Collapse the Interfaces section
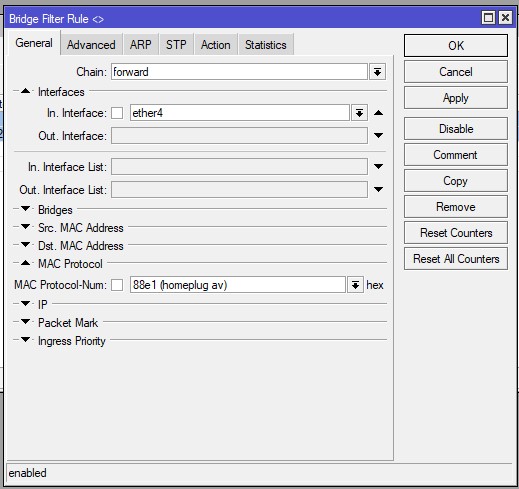This screenshot has width=519, height=489. point(26,91)
